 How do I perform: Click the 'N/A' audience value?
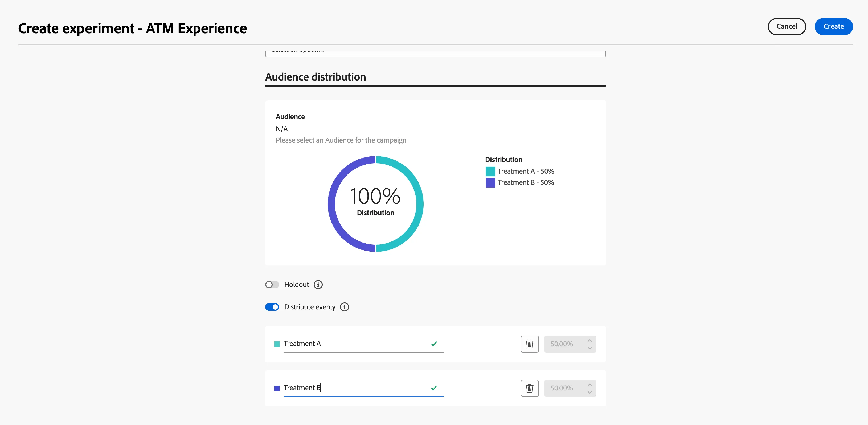pos(282,129)
